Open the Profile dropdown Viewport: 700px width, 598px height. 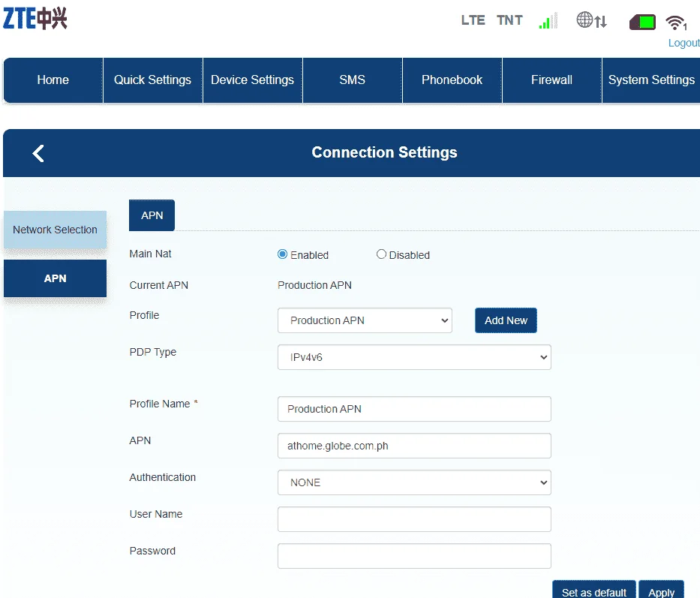pyautogui.click(x=365, y=320)
